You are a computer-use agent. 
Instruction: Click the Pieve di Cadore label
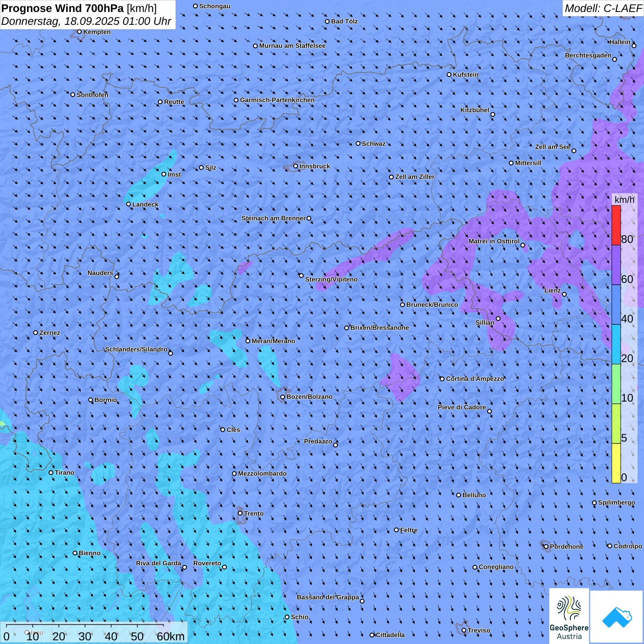461,407
